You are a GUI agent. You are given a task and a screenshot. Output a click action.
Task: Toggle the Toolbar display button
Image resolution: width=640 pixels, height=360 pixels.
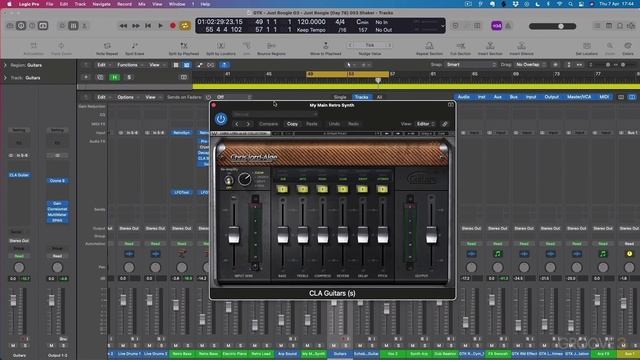point(43,26)
